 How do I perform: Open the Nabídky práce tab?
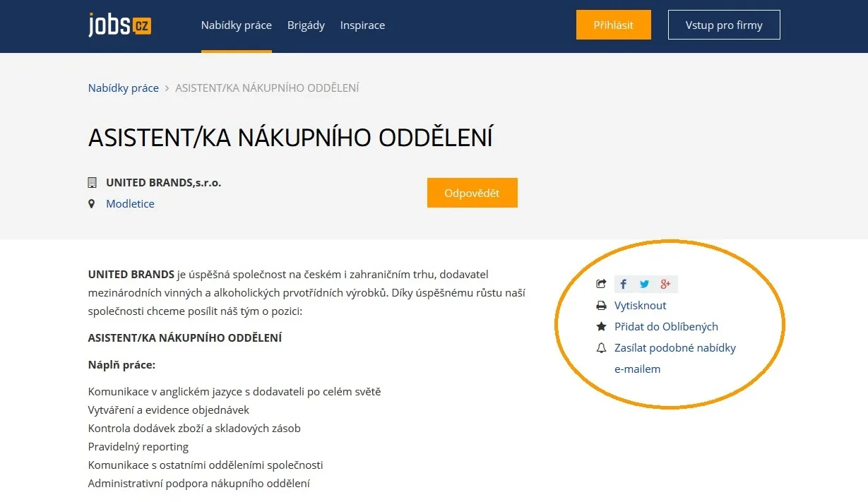(236, 25)
